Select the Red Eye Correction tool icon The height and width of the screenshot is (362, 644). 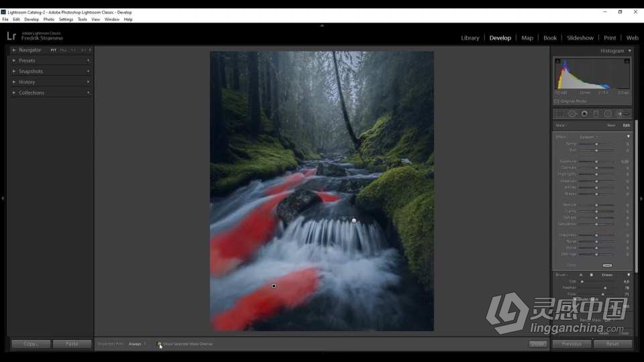coord(584,114)
